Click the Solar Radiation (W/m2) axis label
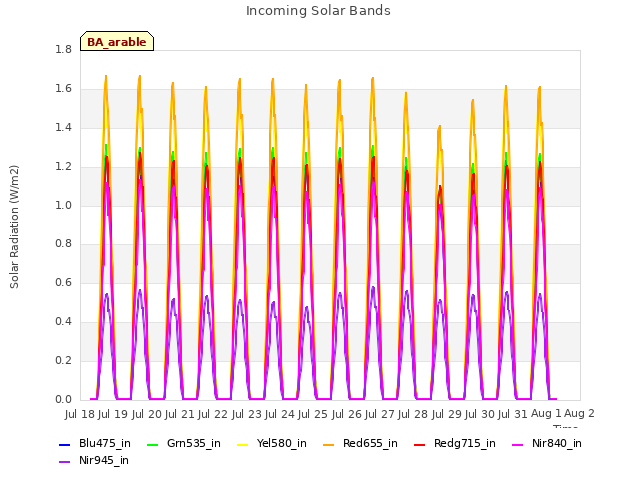Screen dimensions: 640x480 click(x=14, y=227)
